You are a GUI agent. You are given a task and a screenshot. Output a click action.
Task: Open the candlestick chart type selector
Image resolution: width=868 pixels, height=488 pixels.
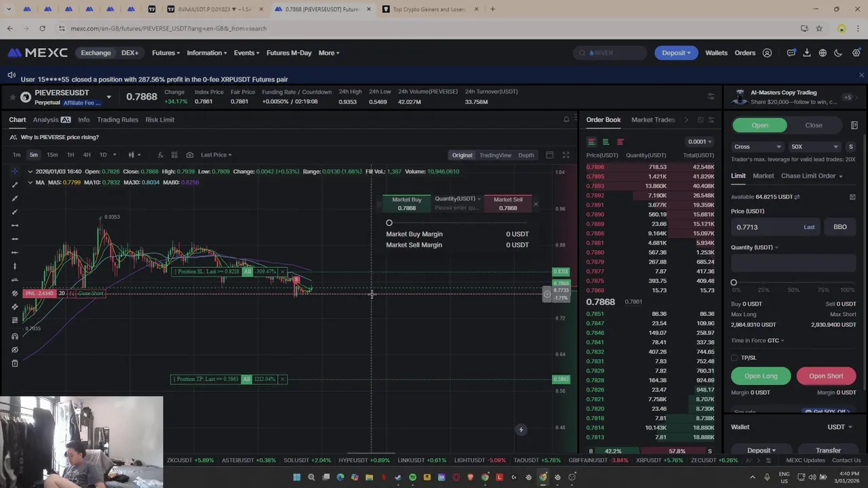[133, 155]
